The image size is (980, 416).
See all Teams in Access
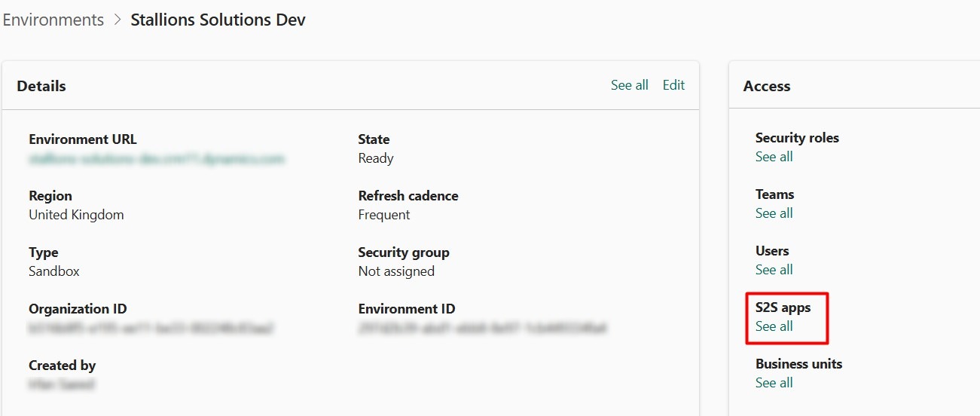tap(774, 213)
